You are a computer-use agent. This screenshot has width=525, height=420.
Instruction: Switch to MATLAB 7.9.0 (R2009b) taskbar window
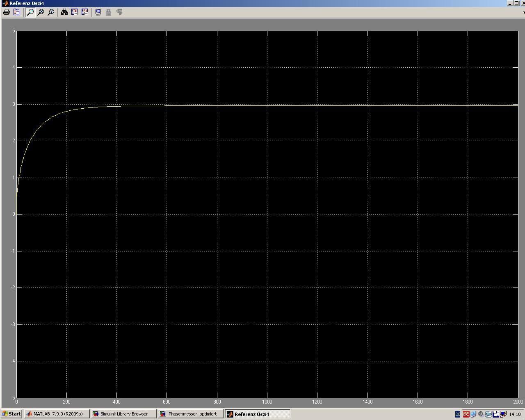pos(57,414)
